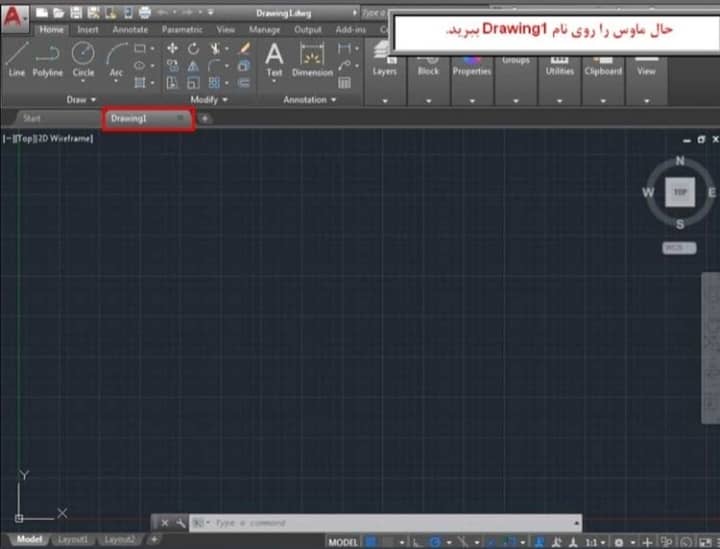Toggle object snap tracking in status bar
Viewport: 720px width, 549px height.
491,543
